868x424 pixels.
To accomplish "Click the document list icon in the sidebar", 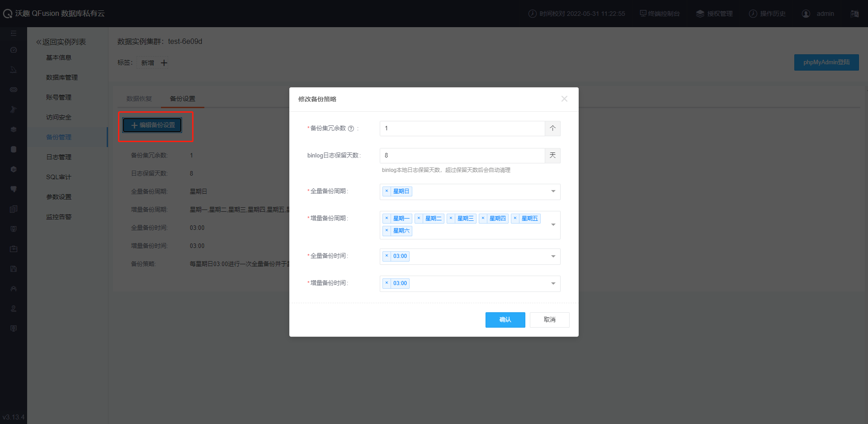I will click(14, 209).
